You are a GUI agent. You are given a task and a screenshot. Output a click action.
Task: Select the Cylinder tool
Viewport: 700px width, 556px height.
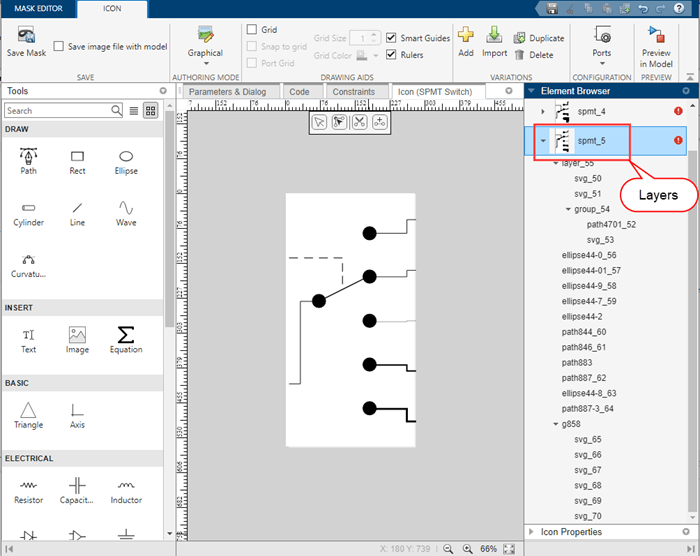[x=29, y=214]
